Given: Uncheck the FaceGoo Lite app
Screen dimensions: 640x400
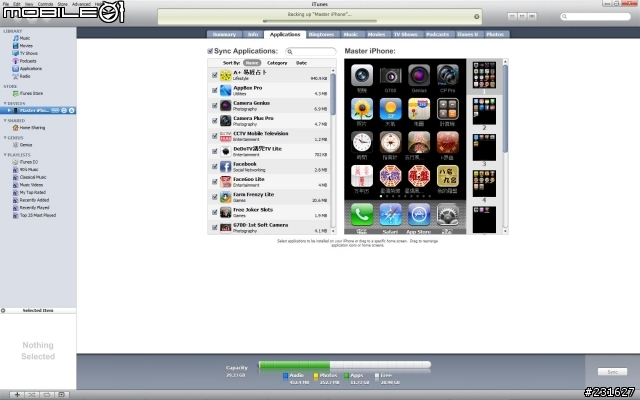Looking at the screenshot, I should [214, 182].
